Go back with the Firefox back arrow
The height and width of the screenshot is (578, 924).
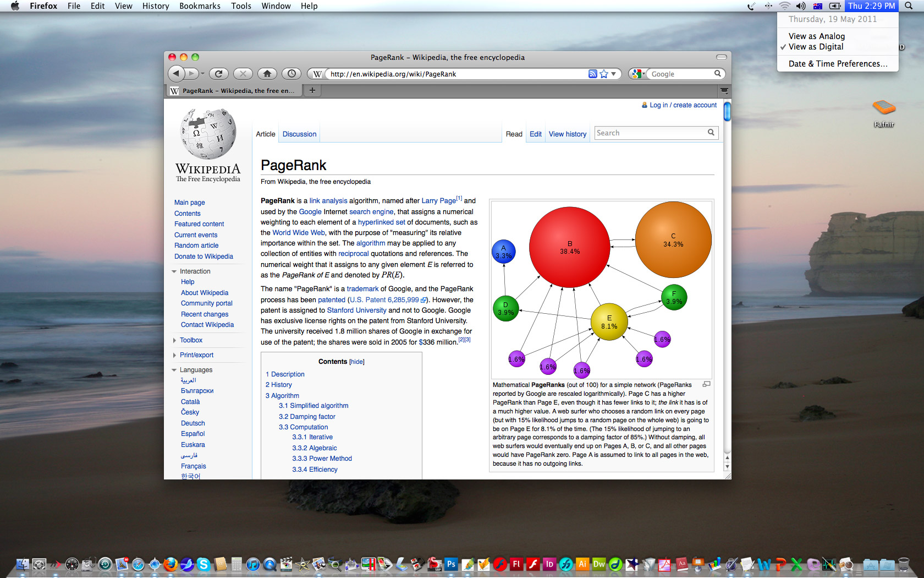[175, 73]
